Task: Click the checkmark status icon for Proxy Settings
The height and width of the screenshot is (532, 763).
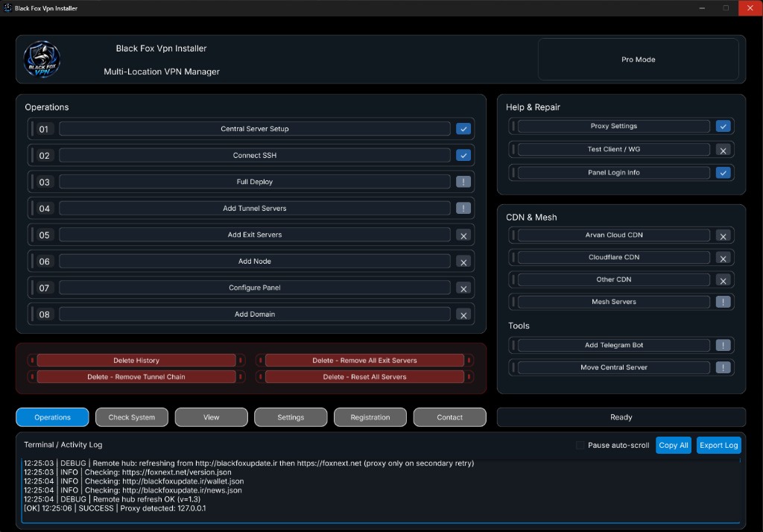Action: pyautogui.click(x=723, y=126)
